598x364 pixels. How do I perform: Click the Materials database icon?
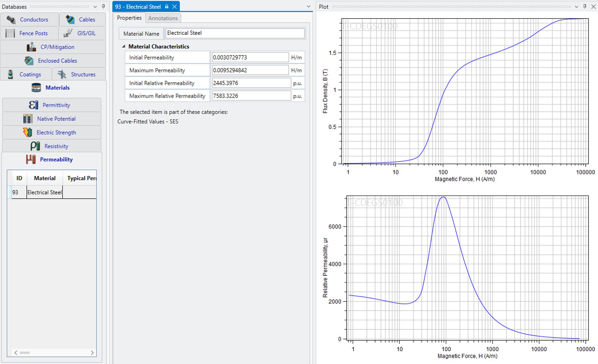(36, 88)
